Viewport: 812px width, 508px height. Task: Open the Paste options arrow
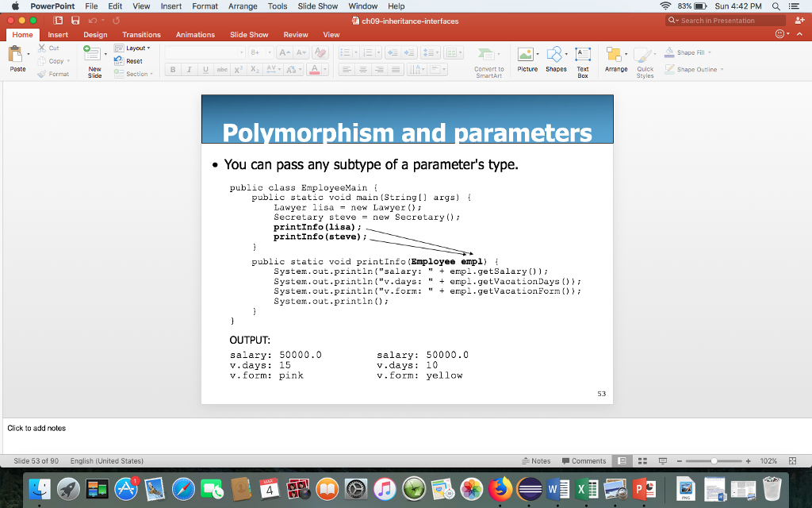(x=29, y=54)
